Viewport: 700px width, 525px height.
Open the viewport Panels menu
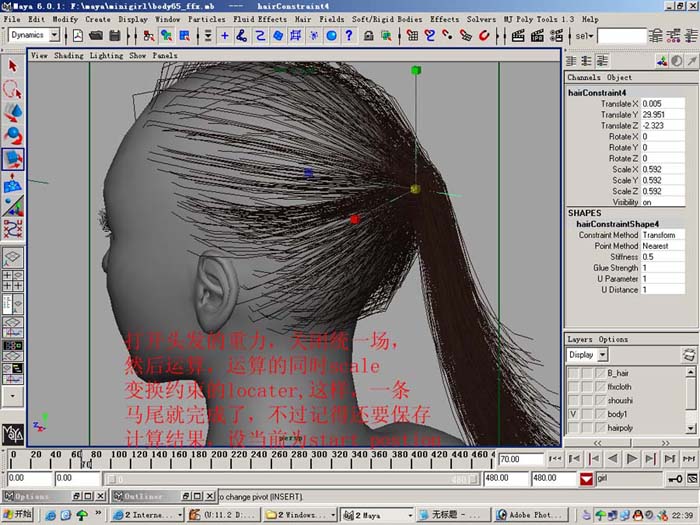165,55
